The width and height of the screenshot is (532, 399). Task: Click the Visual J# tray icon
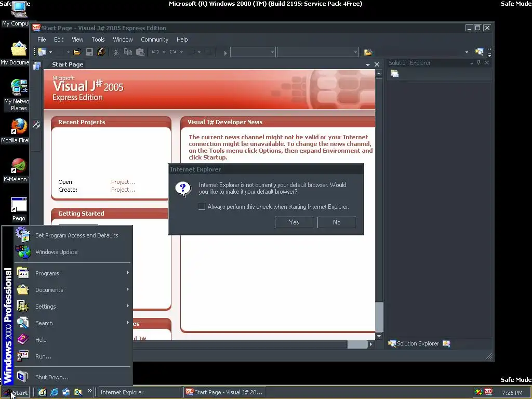click(x=488, y=392)
